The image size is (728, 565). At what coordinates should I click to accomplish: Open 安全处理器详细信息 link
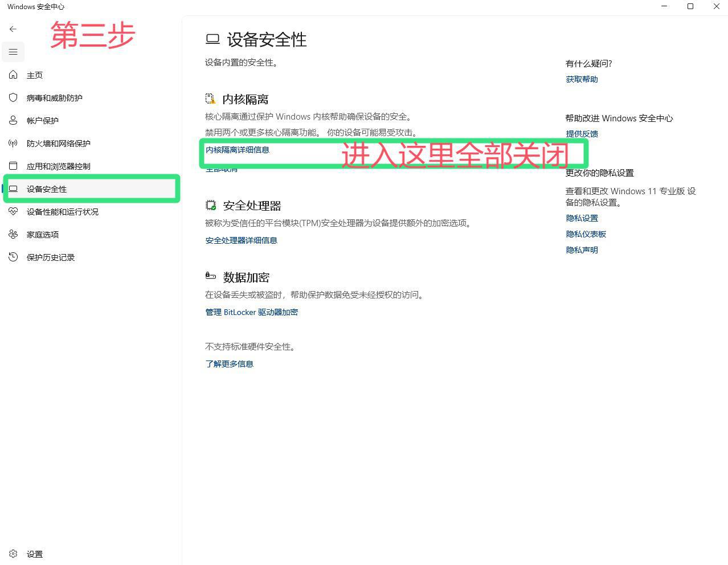click(x=242, y=240)
